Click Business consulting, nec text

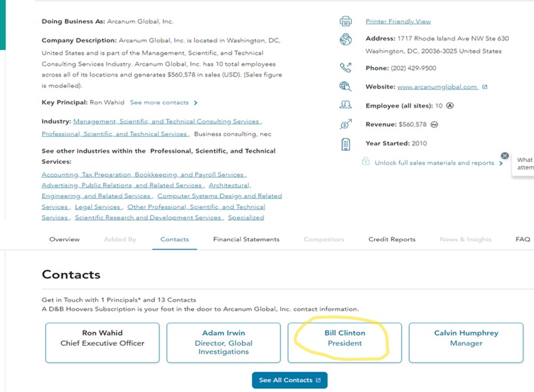[x=233, y=134]
